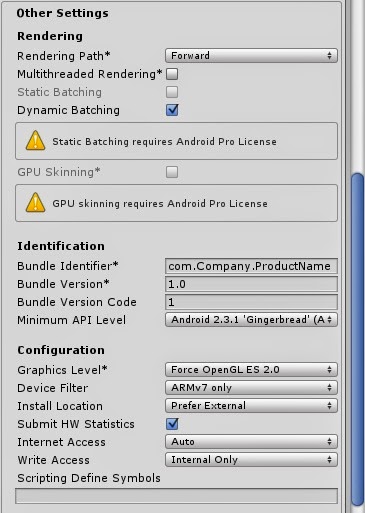
Task: Toggle the GPU Skinning checkbox
Action: pyautogui.click(x=172, y=172)
